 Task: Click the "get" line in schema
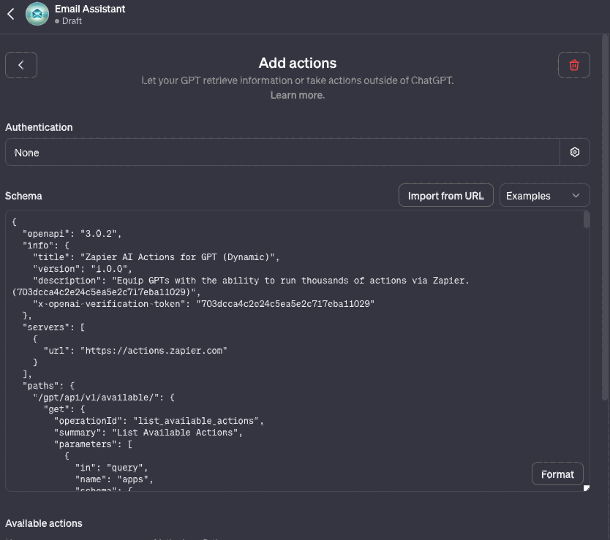pyautogui.click(x=64, y=409)
